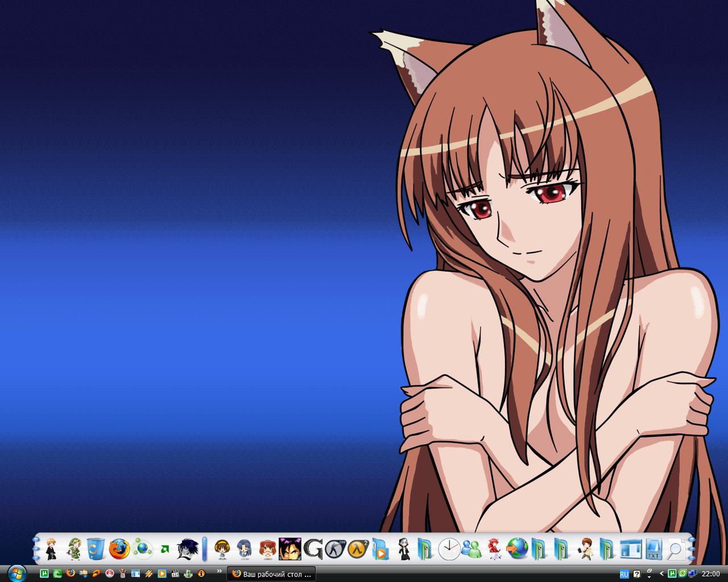Open the network globe dock icon

(142, 549)
